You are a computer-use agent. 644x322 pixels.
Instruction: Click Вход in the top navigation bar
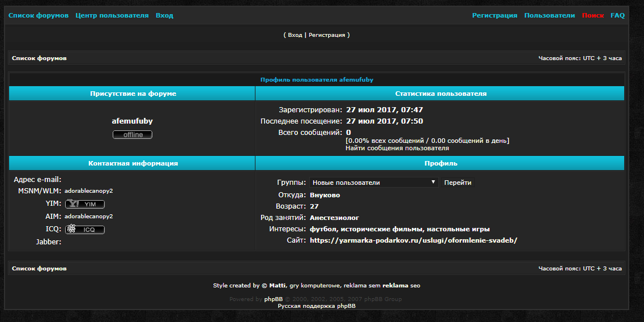[164, 16]
